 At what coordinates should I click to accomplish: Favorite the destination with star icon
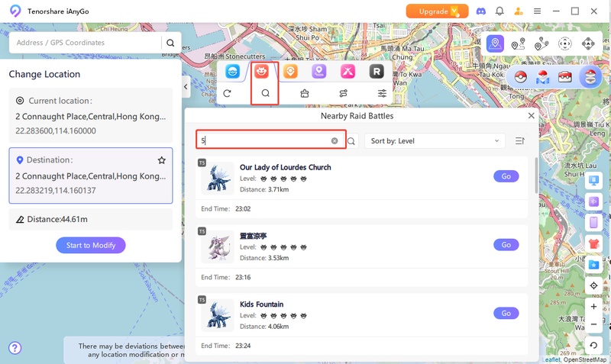coord(161,160)
